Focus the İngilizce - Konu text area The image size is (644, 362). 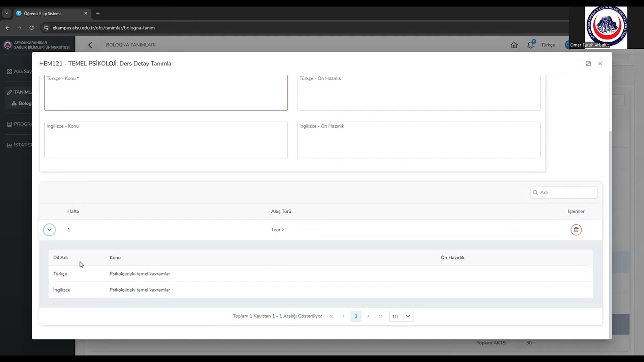(166, 140)
